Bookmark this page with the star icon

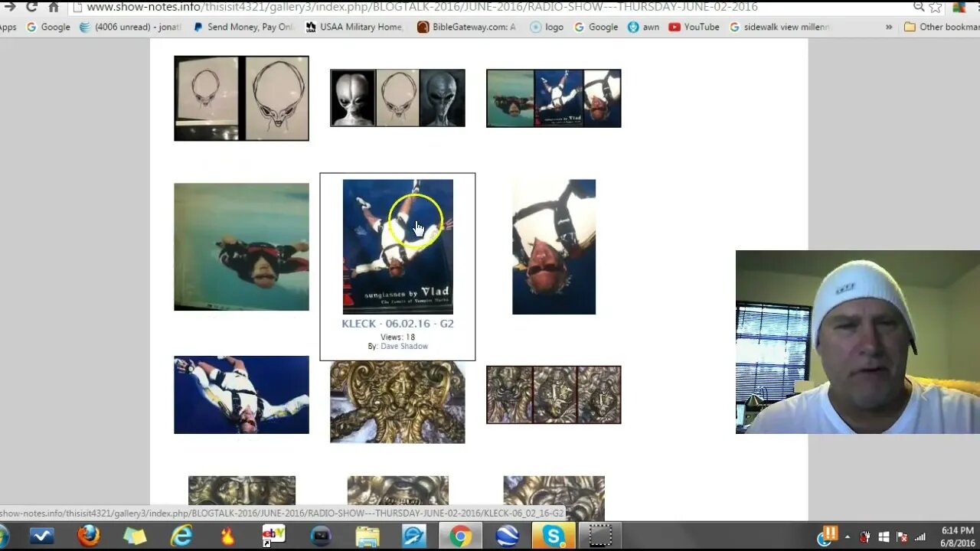pos(935,7)
